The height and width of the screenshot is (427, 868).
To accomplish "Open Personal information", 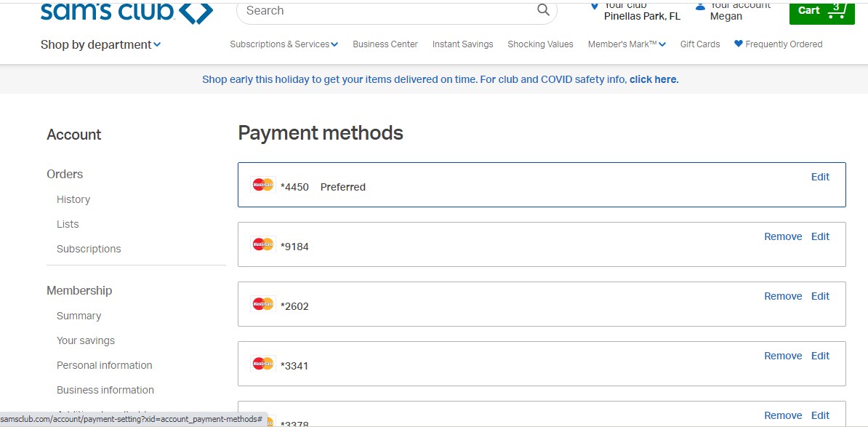I will click(x=104, y=365).
